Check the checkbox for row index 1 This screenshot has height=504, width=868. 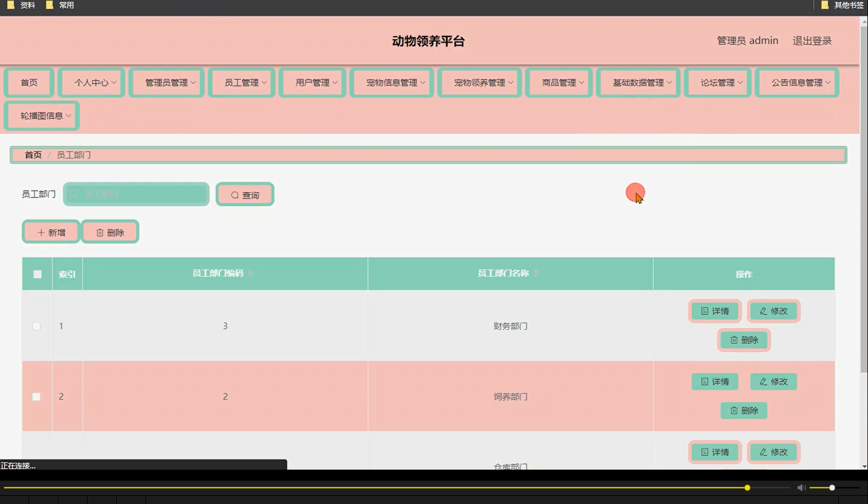coord(36,326)
